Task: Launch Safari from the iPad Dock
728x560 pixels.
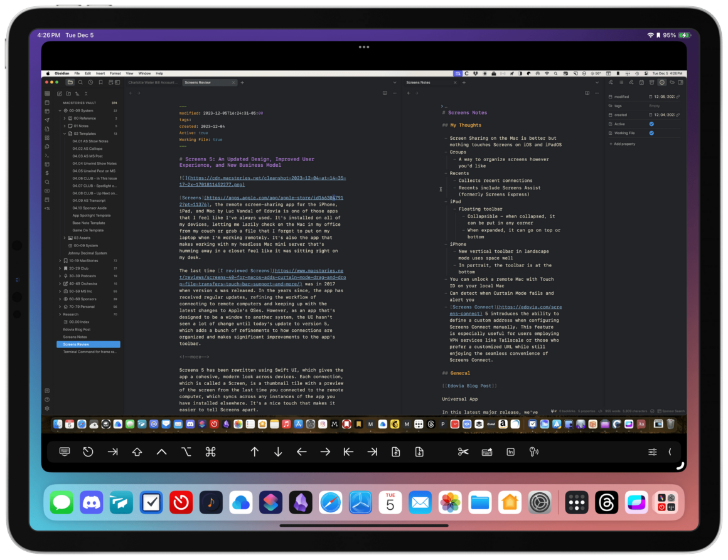Action: point(330,502)
